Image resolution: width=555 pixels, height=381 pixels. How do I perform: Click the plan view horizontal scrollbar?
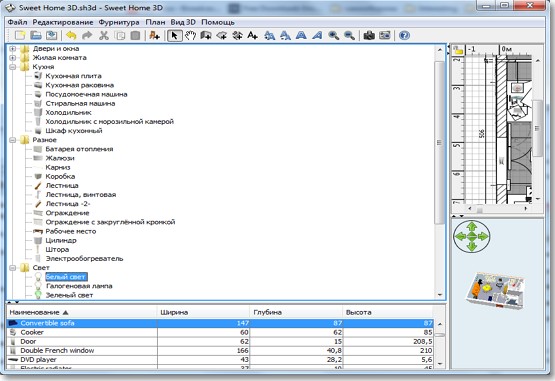[480, 209]
